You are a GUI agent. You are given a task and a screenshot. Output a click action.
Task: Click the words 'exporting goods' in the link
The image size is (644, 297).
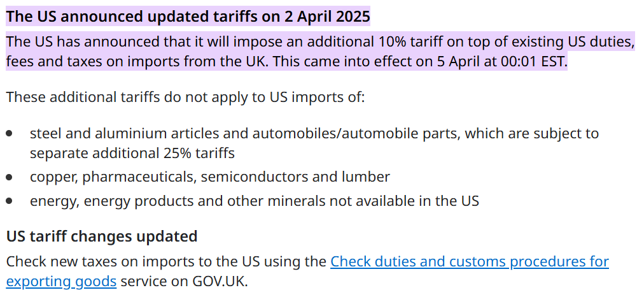(61, 281)
